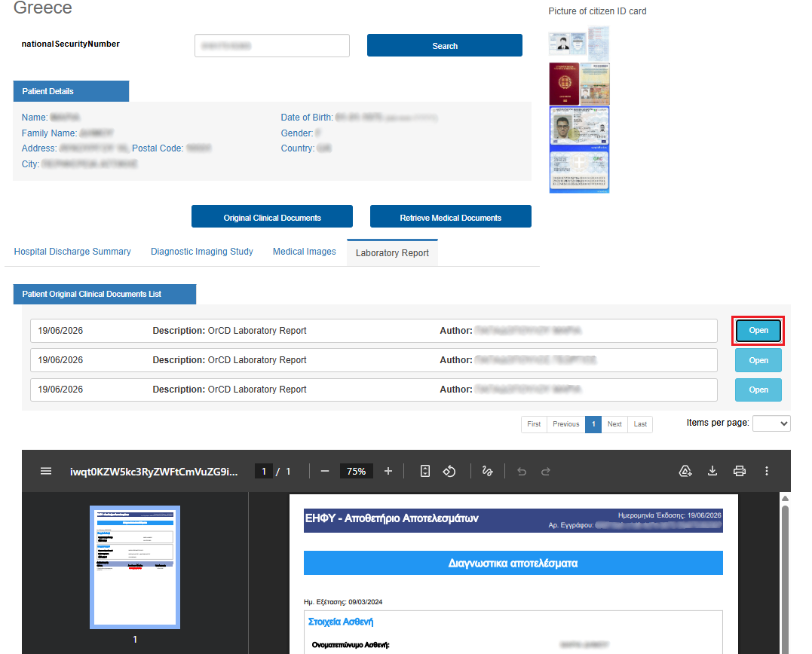
Task: Select the draw annotation tool
Action: [x=487, y=472]
